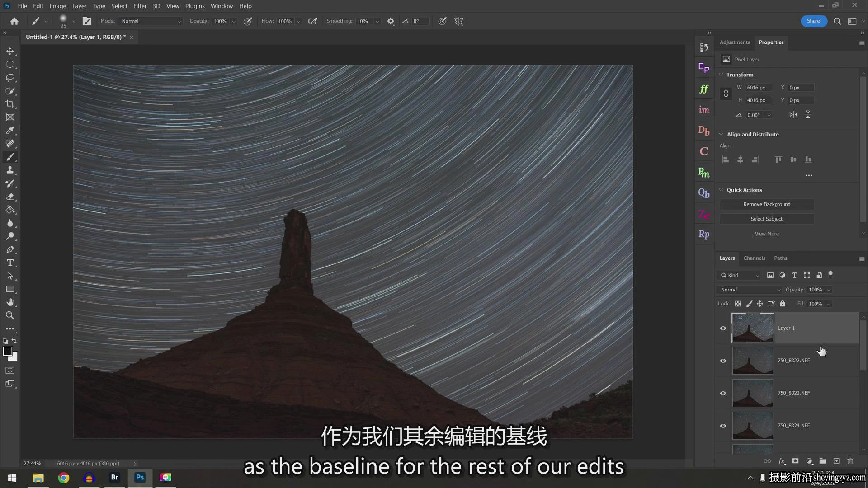Select the Frame tool

coord(10,117)
